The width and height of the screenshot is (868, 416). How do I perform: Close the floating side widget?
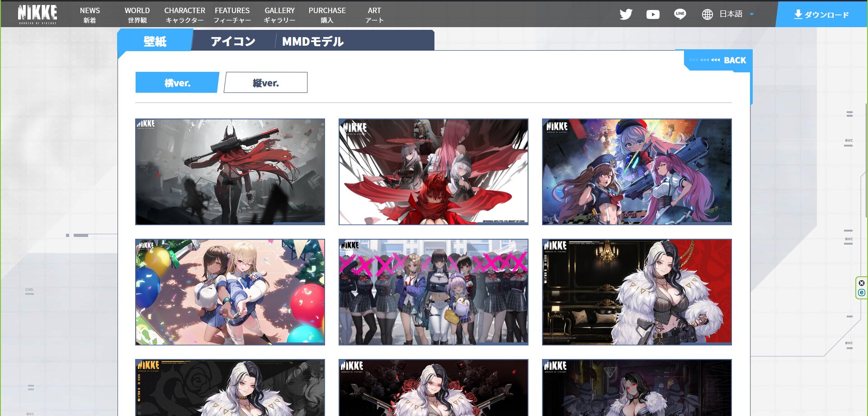[862, 283]
